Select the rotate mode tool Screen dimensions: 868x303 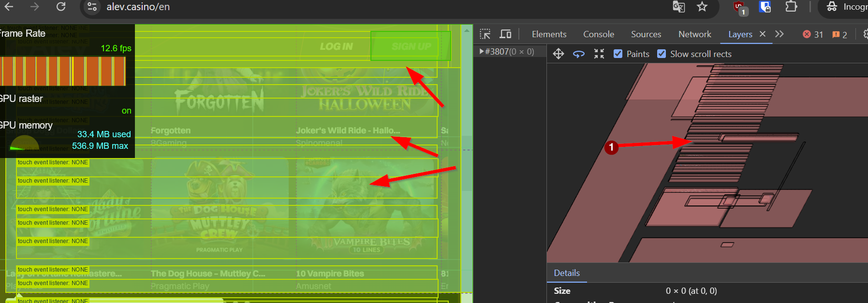click(579, 54)
